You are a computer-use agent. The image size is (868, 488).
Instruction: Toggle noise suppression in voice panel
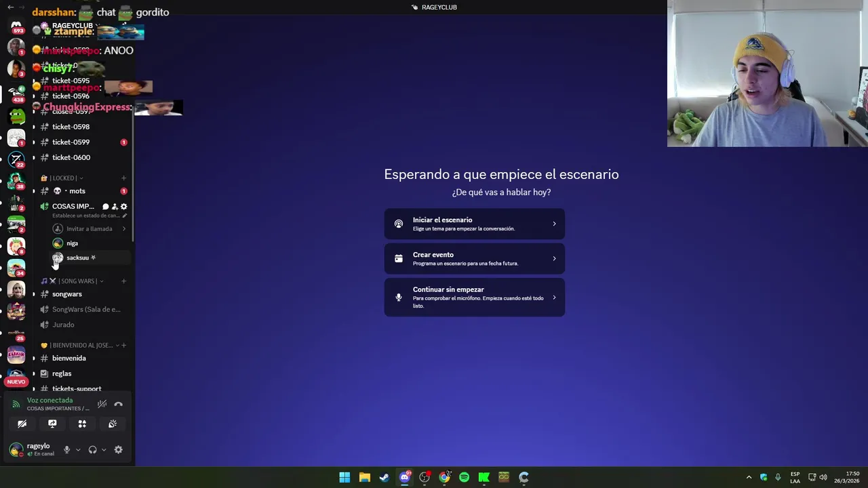[102, 404]
